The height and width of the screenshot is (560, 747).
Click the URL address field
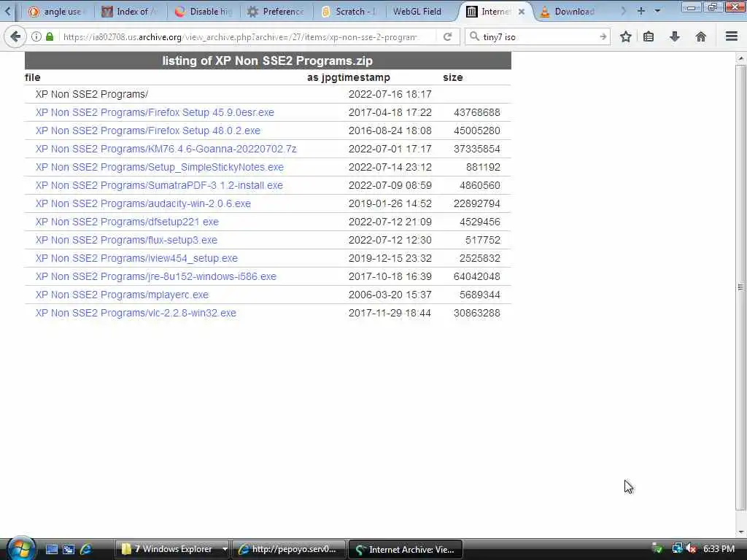pos(241,36)
